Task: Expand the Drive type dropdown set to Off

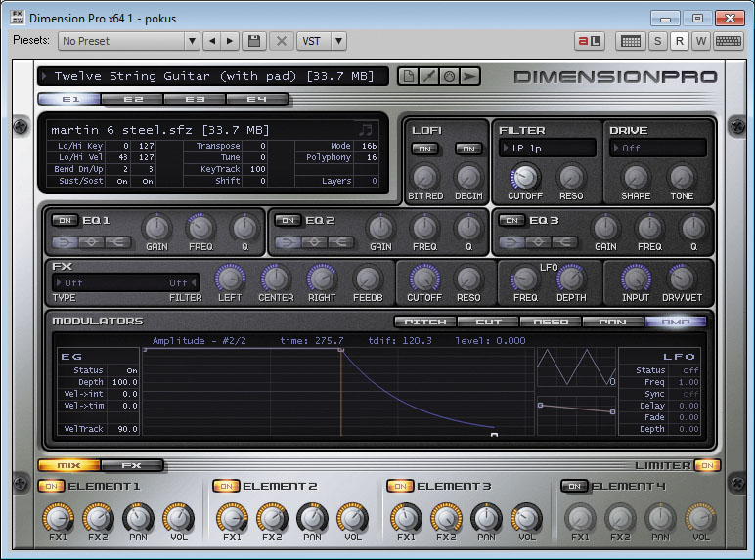Action: (656, 149)
